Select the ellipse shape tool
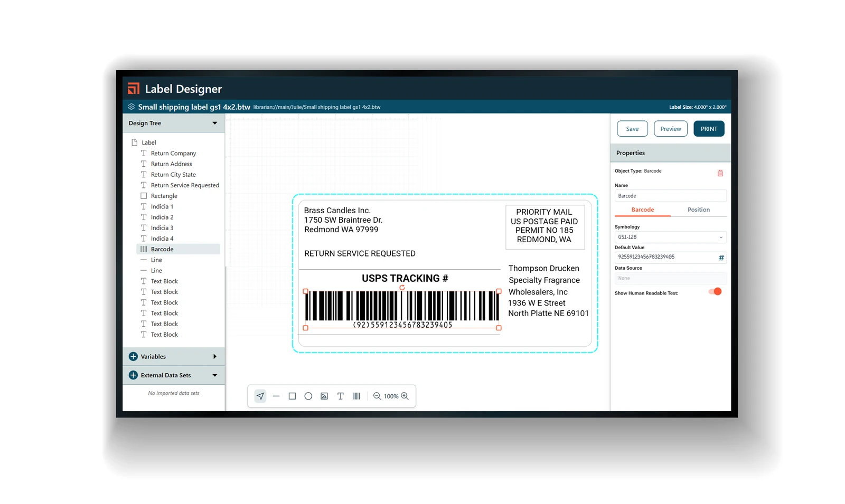Image resolution: width=845 pixels, height=504 pixels. click(308, 396)
